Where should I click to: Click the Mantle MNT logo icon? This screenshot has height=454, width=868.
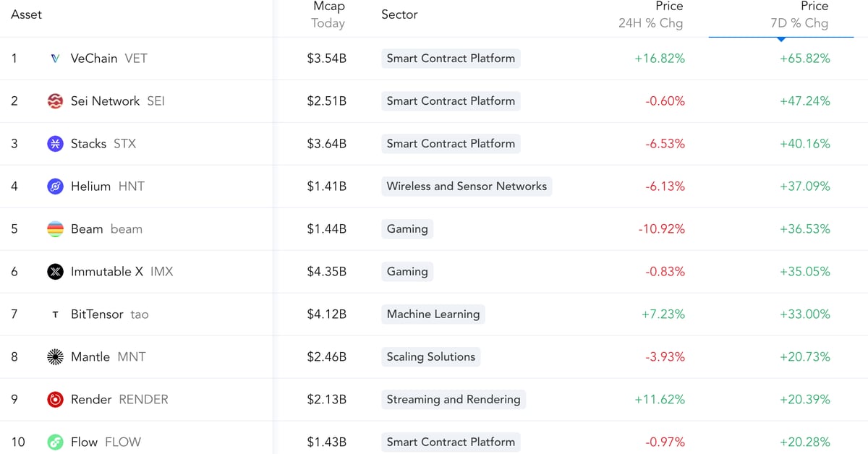click(56, 357)
